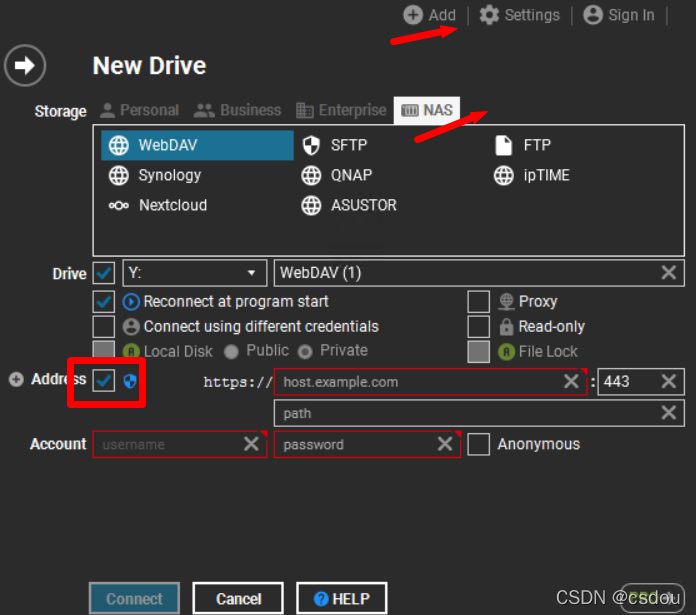
Task: Select WebDAV globe icon
Action: click(x=119, y=145)
